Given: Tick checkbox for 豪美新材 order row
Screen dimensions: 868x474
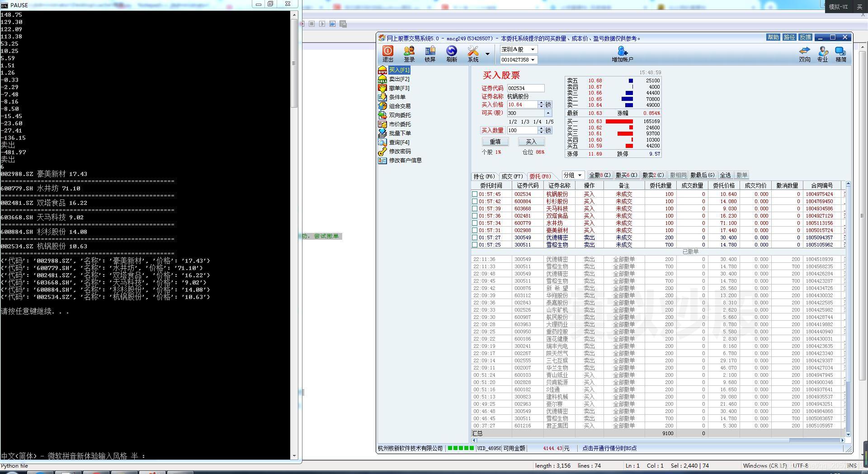Looking at the screenshot, I should [x=475, y=230].
